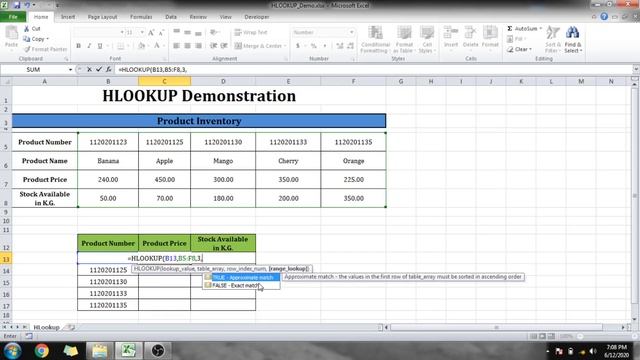
Task: Click the Insert Function fx button
Action: click(x=109, y=69)
